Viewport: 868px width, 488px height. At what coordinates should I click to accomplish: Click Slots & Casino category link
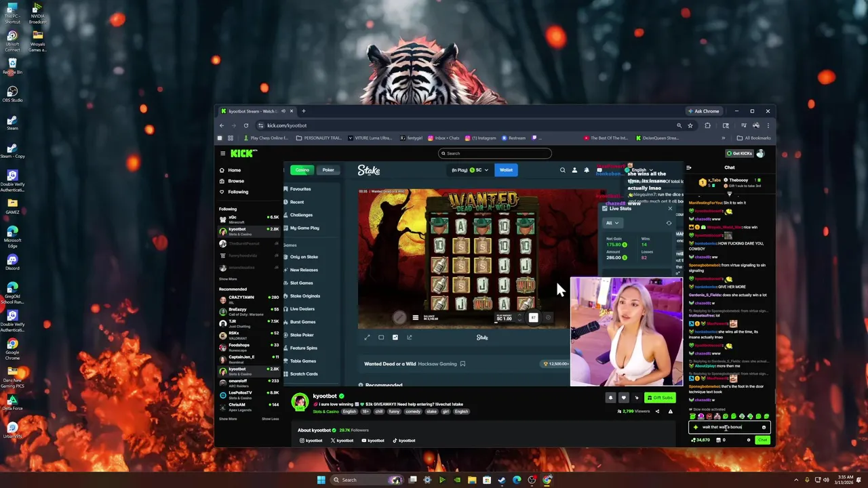[325, 411]
